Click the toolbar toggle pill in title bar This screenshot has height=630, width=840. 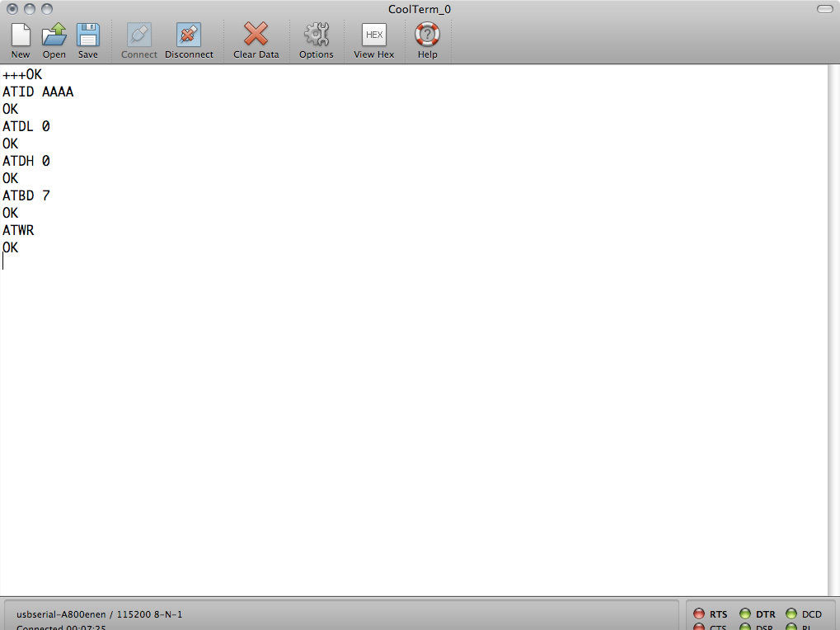tap(824, 9)
